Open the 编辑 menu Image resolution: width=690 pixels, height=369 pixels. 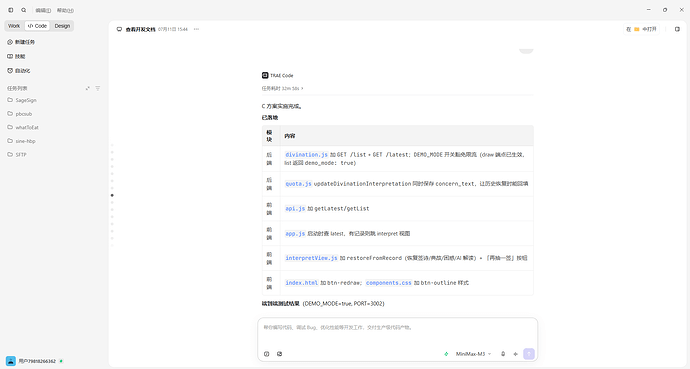click(x=43, y=10)
